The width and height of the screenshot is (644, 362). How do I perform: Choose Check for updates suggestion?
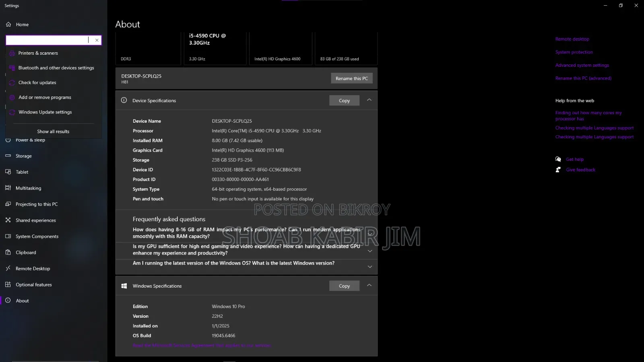tap(53, 82)
